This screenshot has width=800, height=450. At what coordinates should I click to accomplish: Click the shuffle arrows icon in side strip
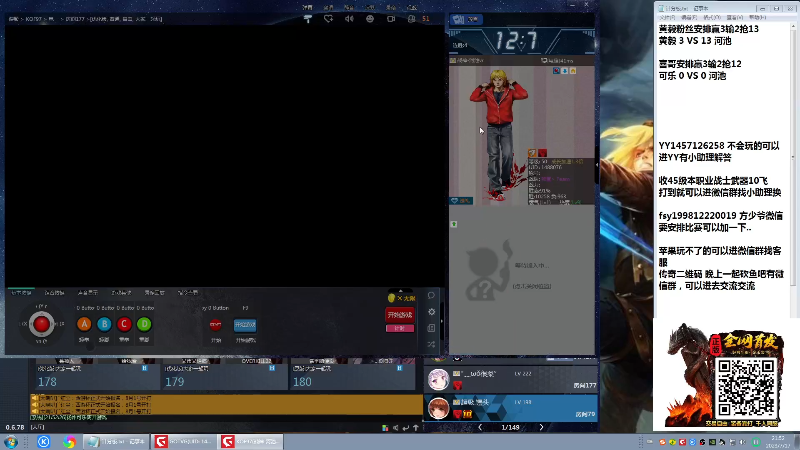[x=431, y=344]
